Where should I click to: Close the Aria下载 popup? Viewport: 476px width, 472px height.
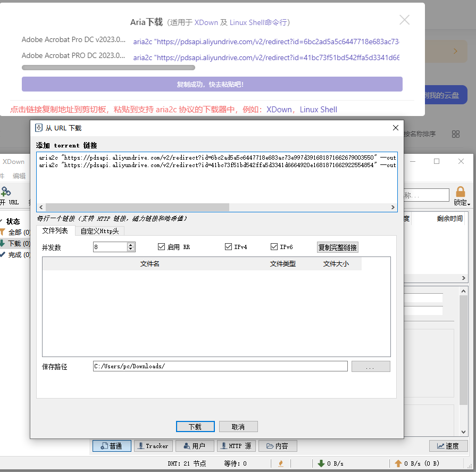coord(404,20)
